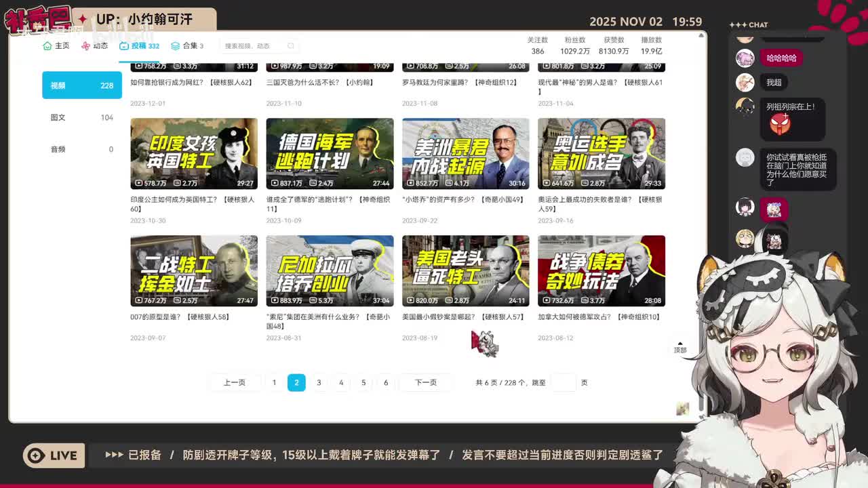Screen dimensions: 868x488
Task: Go to page 6
Action: (386, 383)
